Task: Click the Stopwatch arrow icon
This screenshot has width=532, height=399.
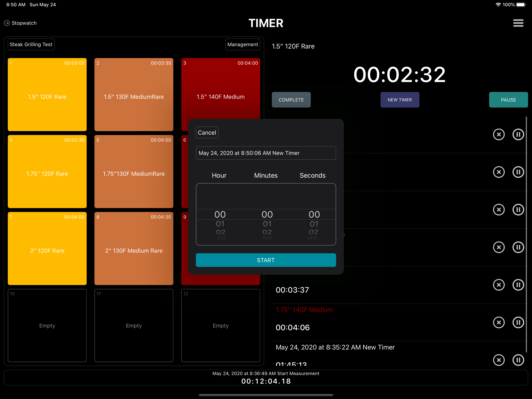Action: click(7, 23)
